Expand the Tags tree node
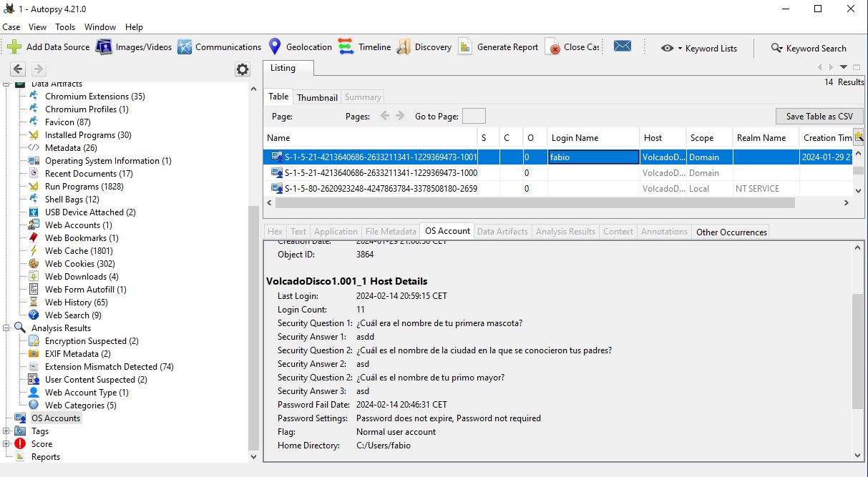Viewport: 868px width, 477px height. click(7, 431)
